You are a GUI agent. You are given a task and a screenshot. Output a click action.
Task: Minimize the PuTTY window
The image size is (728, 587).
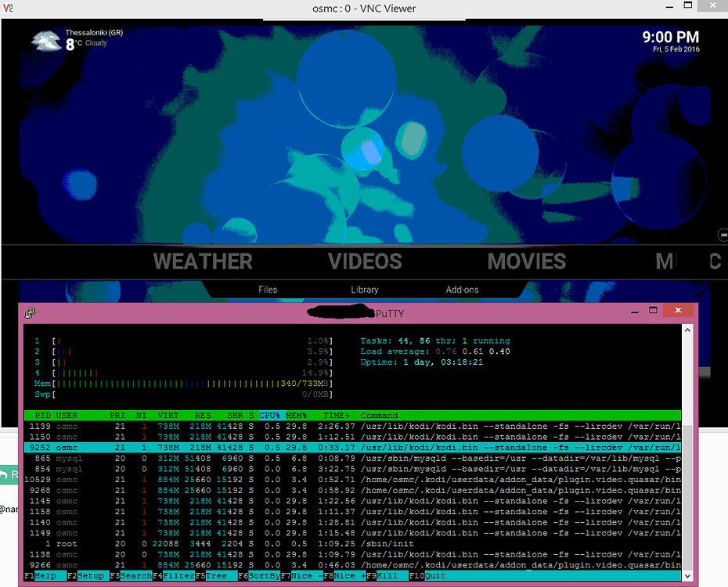point(635,312)
